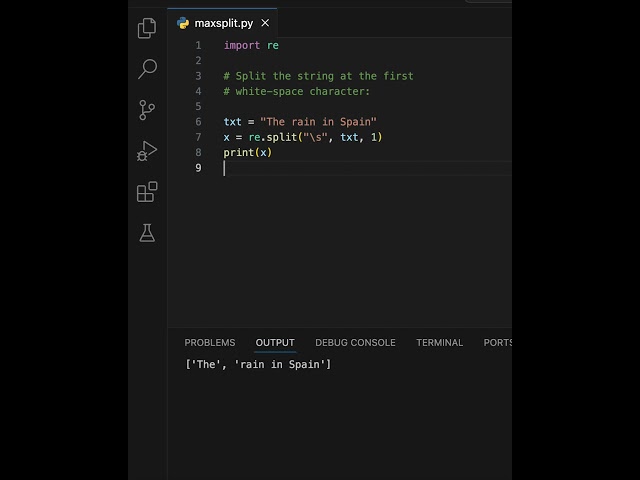The height and width of the screenshot is (480, 640).
Task: Click the comment '# Split the string at the first'
Action: coord(318,76)
